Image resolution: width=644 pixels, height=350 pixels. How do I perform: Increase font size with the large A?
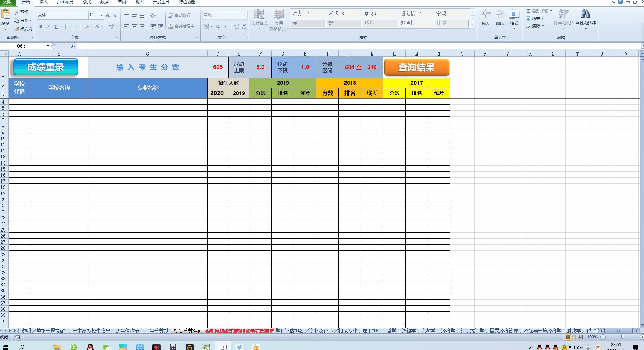click(108, 15)
